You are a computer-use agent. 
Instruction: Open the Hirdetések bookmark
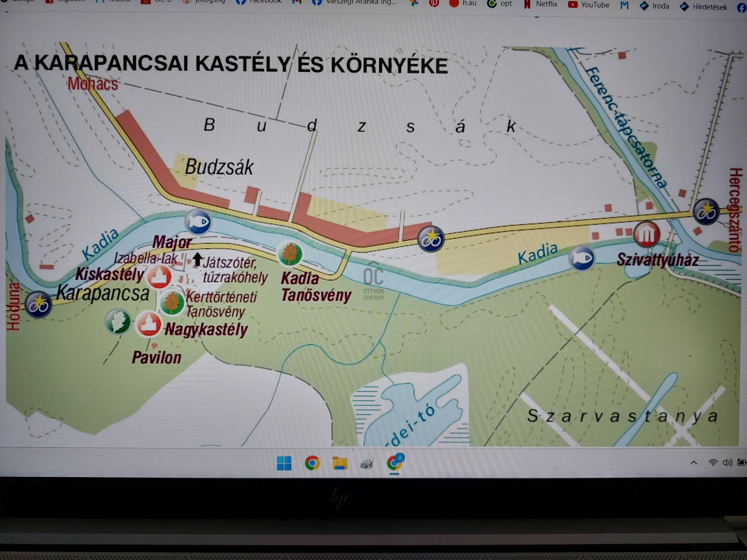[704, 7]
